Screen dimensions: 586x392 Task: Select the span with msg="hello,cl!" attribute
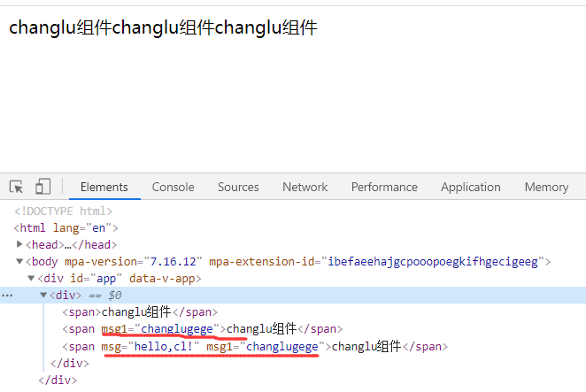255,346
